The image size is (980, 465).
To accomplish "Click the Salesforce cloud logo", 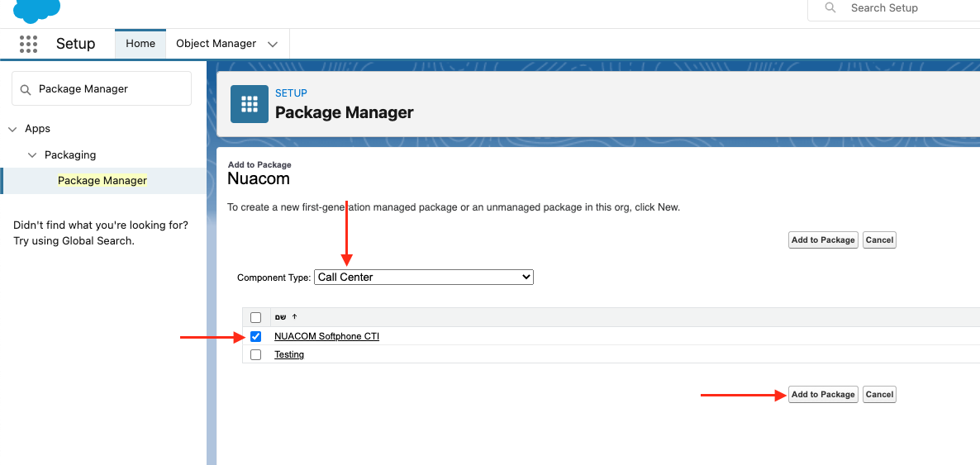I will click(37, 10).
